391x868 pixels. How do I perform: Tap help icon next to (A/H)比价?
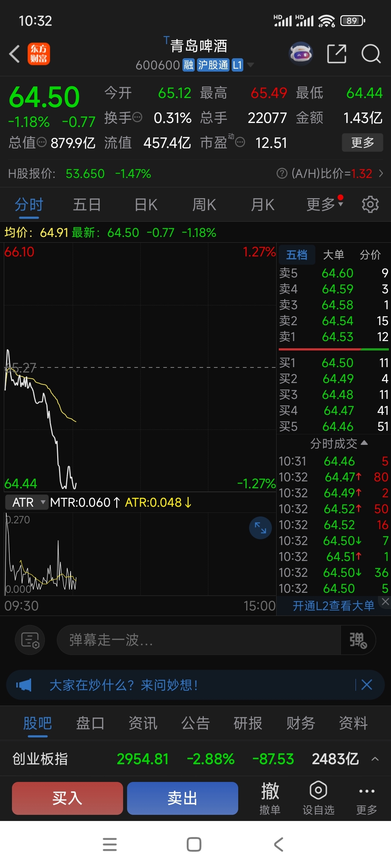(x=282, y=174)
